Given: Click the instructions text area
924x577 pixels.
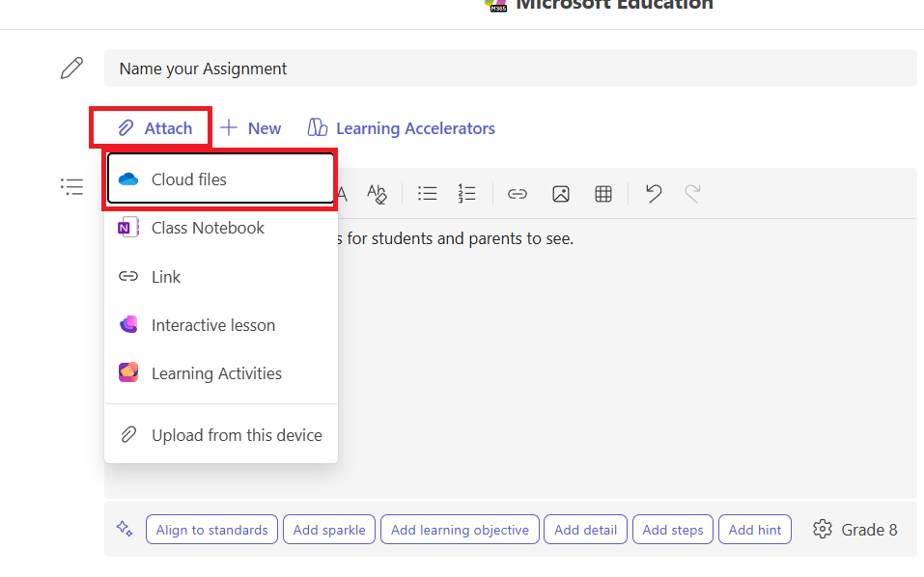Looking at the screenshot, I should pyautogui.click(x=511, y=359).
